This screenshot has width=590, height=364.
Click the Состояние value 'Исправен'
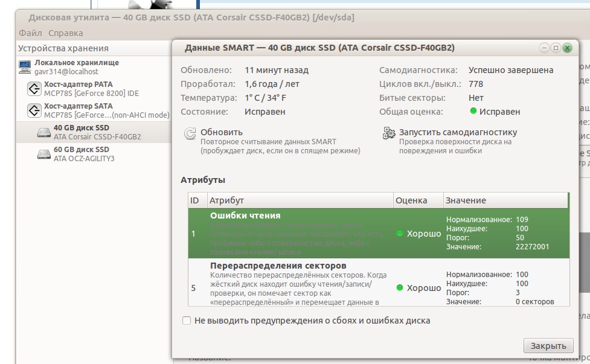(265, 112)
